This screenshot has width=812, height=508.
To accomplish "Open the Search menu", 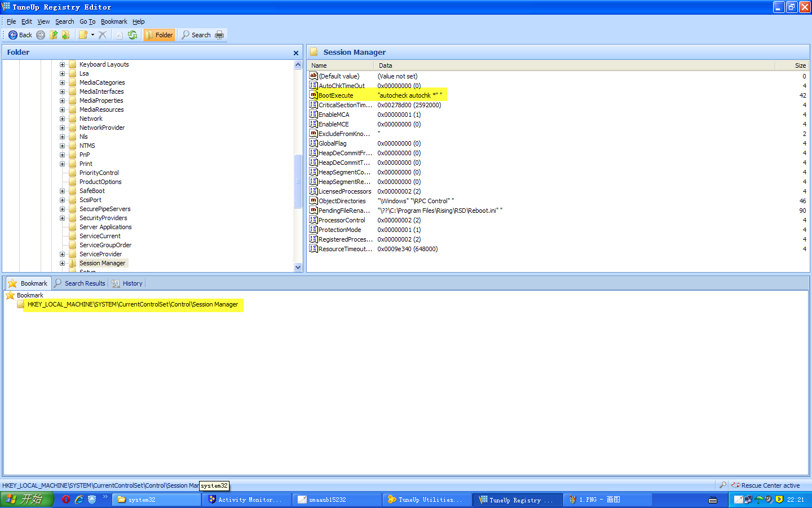I will [x=65, y=21].
